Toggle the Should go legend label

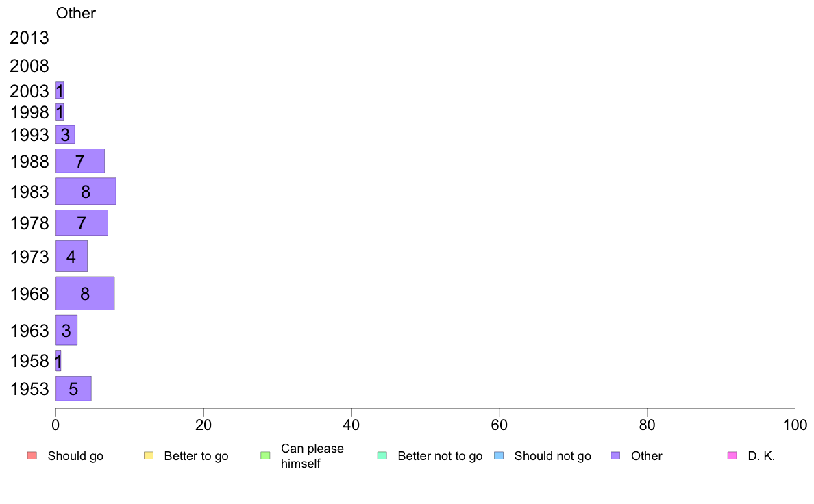click(x=75, y=456)
